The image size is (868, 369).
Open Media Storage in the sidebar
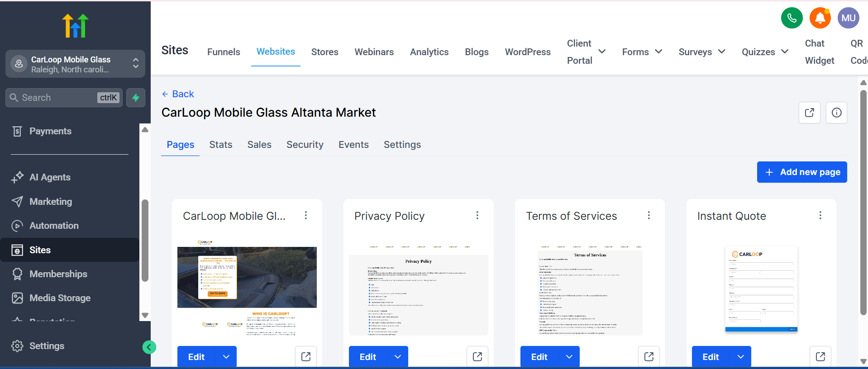(x=60, y=298)
